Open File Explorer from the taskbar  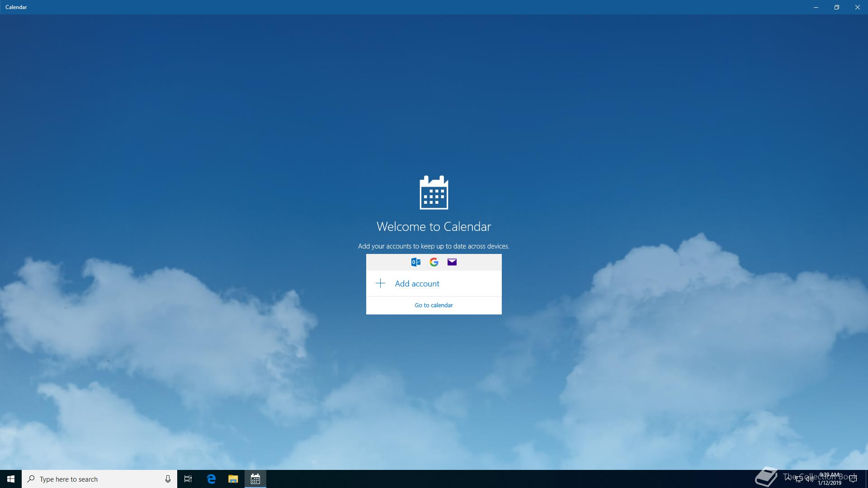tap(233, 479)
